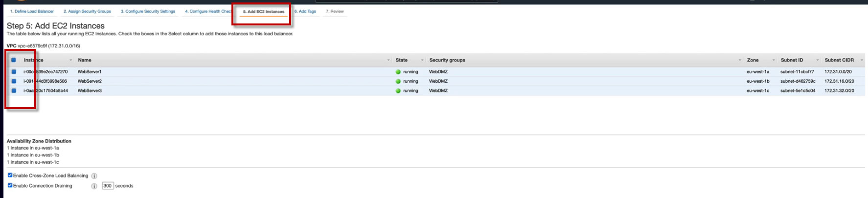Click '1 instance in eu-west-1c' distribution line
Image resolution: width=868 pixels, height=198 pixels.
click(33, 162)
